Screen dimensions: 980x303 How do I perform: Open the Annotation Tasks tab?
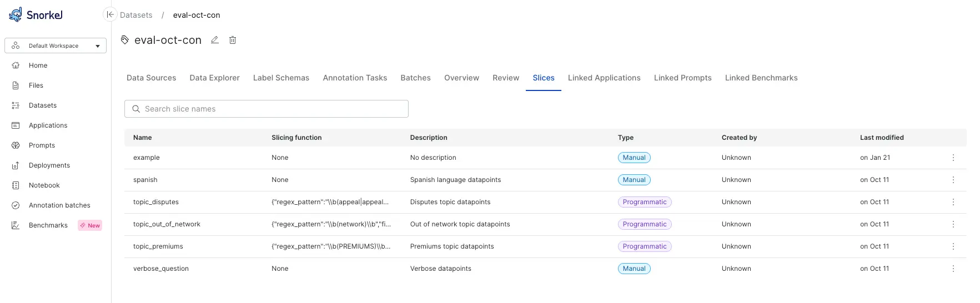point(355,78)
